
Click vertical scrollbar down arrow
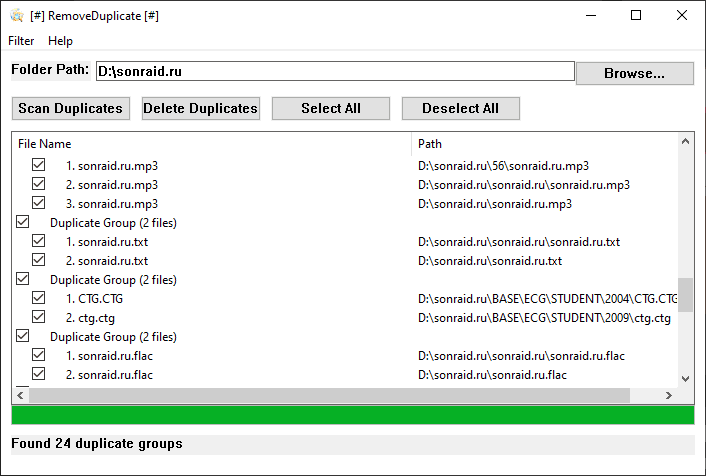click(685, 379)
